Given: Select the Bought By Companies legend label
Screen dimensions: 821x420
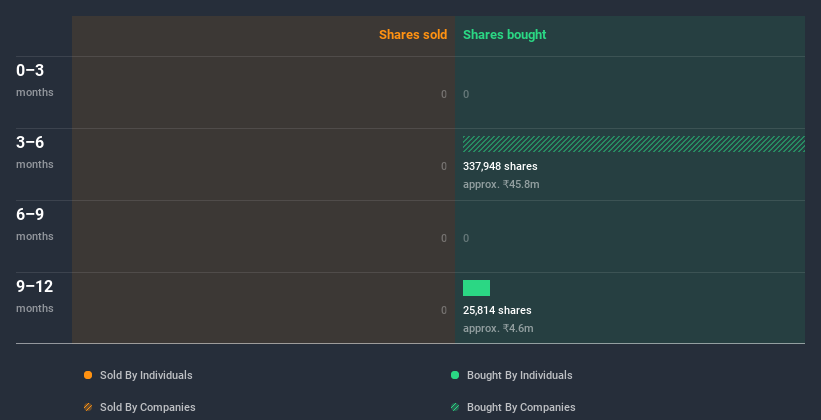Looking at the screenshot, I should pos(521,407).
